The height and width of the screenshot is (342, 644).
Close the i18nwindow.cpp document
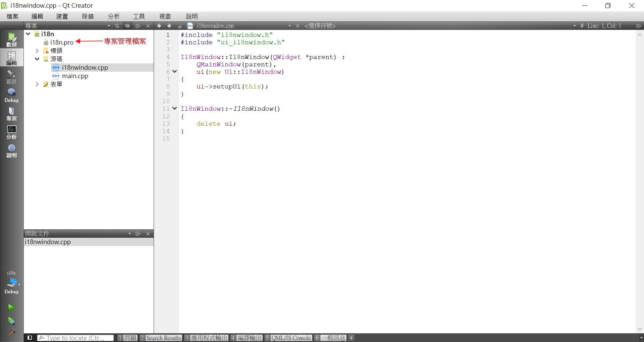coord(298,26)
